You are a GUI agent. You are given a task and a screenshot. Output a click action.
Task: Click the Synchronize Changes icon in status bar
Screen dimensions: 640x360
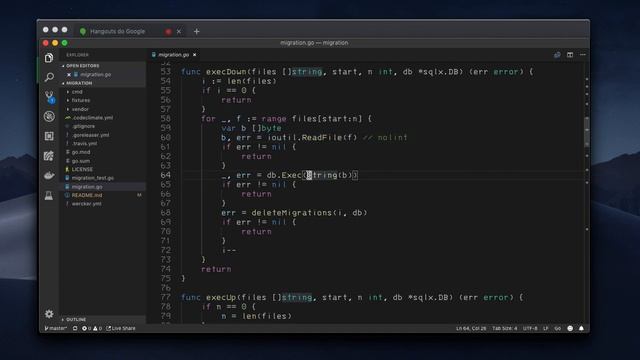[x=75, y=328]
